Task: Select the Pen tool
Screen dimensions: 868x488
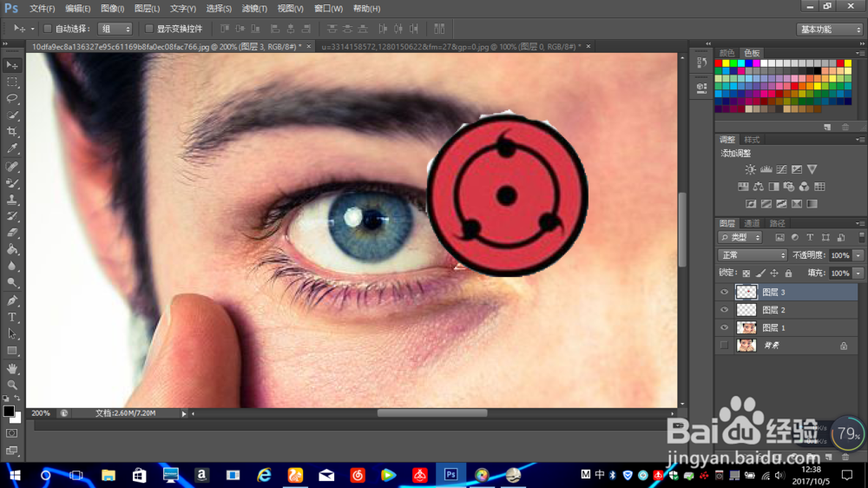Action: 12,300
